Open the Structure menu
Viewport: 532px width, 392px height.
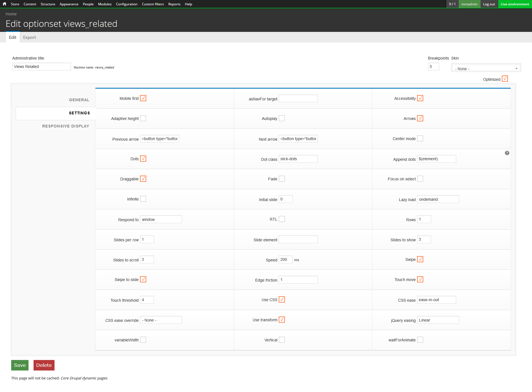tap(48, 4)
